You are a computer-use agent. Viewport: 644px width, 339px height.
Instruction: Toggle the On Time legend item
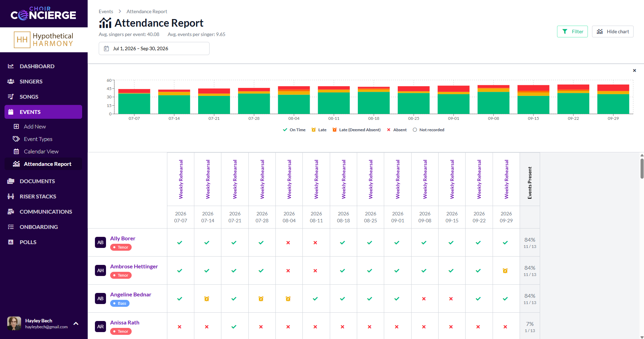click(x=294, y=130)
